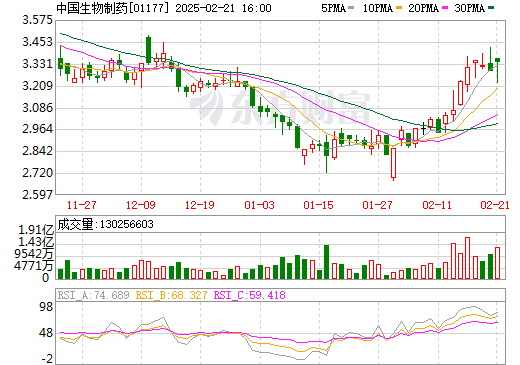Viewport: 520px width, 365px height.
Task: Click the 30PMA green legend swatch
Action: coord(491,8)
